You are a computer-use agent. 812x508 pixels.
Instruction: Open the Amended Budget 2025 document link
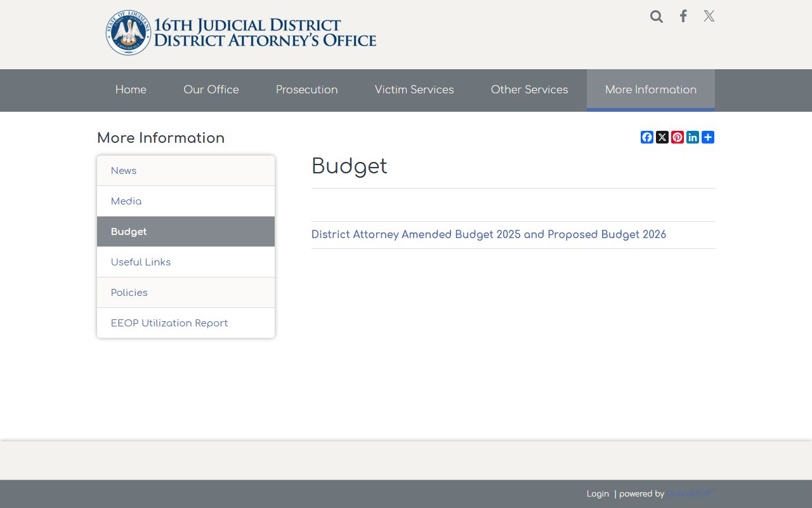(488, 235)
